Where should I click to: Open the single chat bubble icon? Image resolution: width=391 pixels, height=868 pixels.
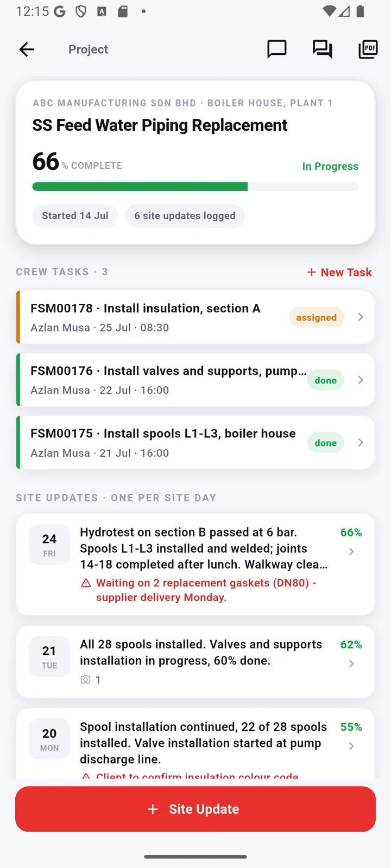[x=277, y=49]
